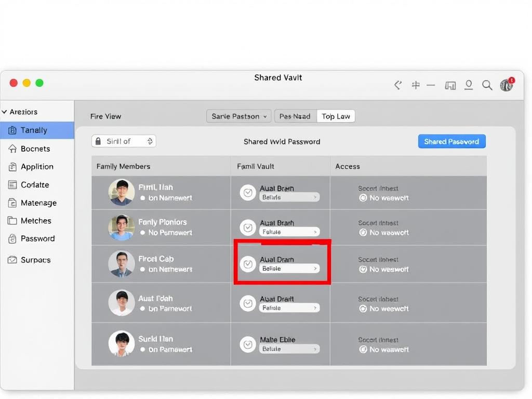Select the name Sucid Han

[156, 339]
